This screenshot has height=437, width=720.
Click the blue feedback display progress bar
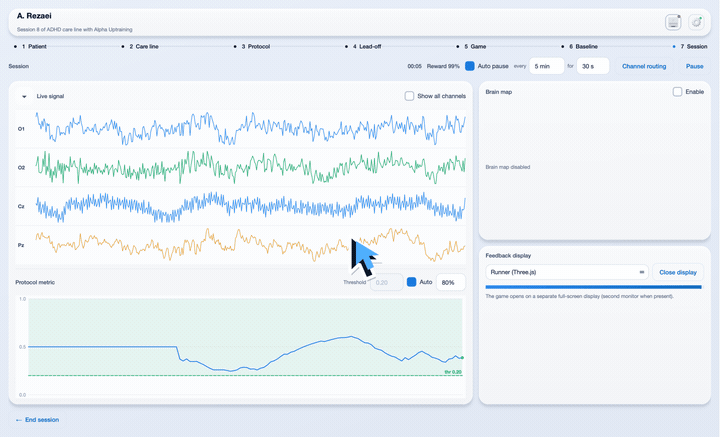point(594,287)
